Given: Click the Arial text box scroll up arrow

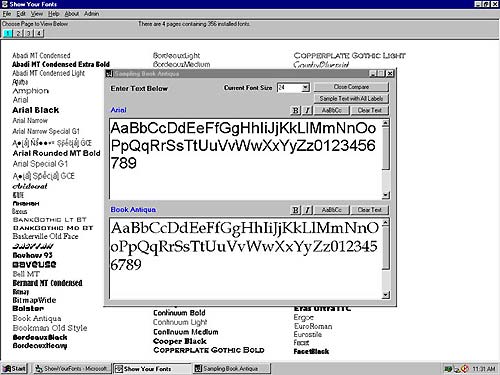Looking at the screenshot, I should [386, 123].
